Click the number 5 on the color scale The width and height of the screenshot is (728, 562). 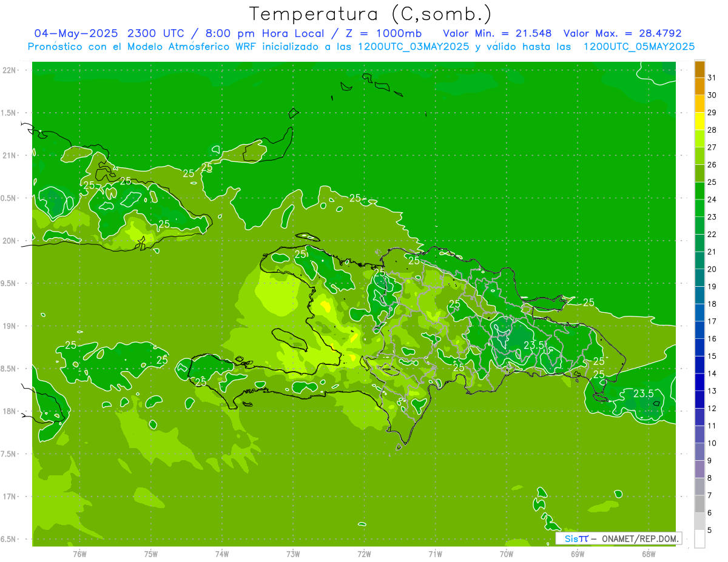[x=710, y=530]
